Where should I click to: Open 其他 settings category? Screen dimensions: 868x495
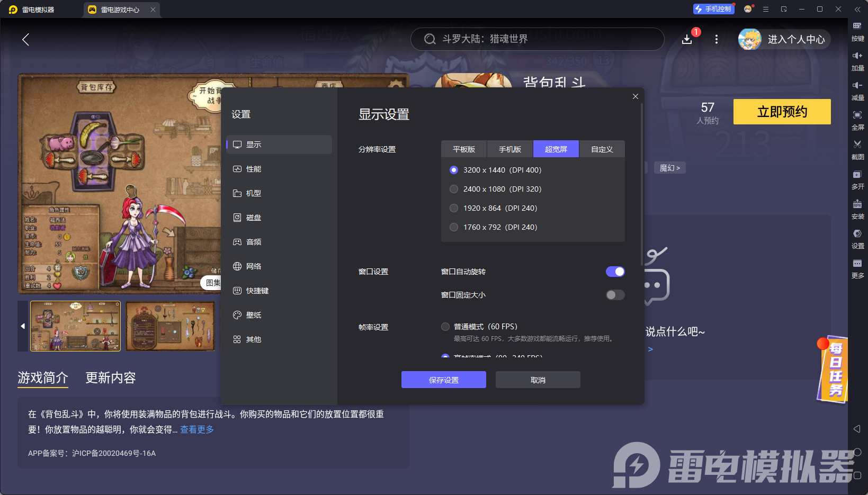click(279, 339)
